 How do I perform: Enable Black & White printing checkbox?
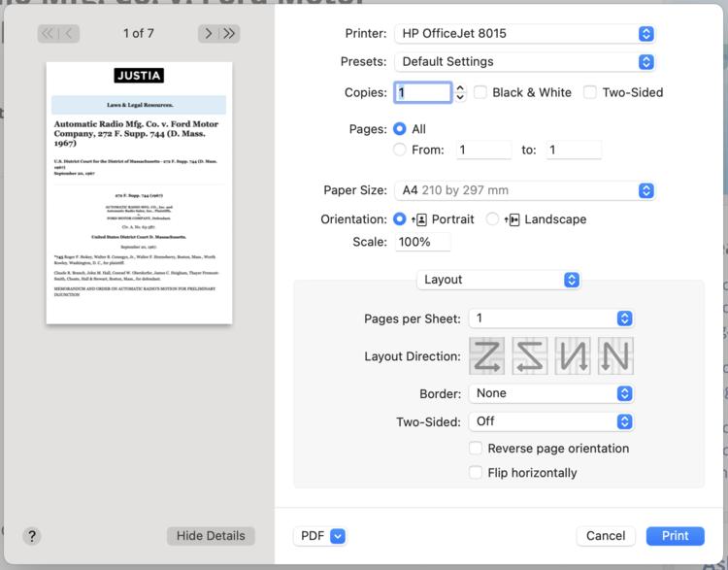pyautogui.click(x=480, y=92)
